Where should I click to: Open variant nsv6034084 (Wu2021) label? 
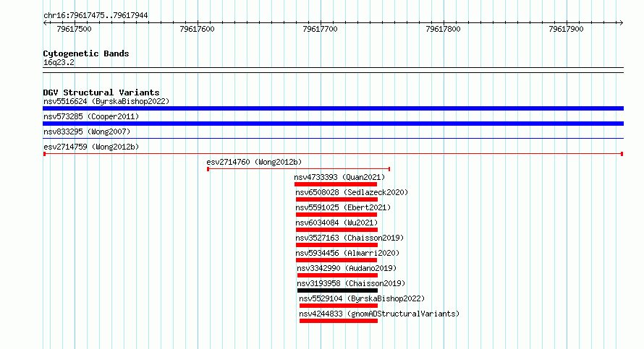(336, 223)
